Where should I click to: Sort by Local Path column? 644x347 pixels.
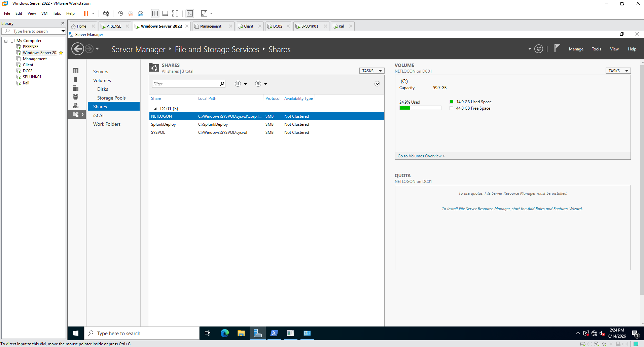[207, 99]
